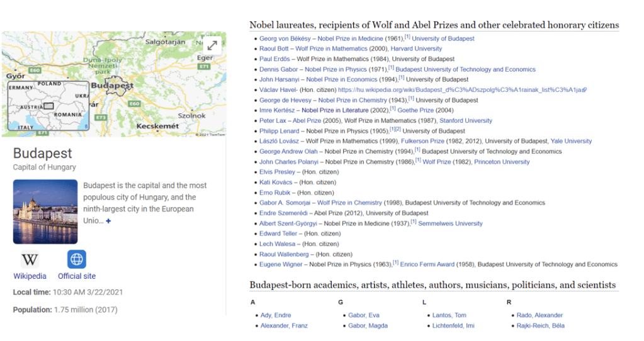Expand the truncated Budapest description

108,221
